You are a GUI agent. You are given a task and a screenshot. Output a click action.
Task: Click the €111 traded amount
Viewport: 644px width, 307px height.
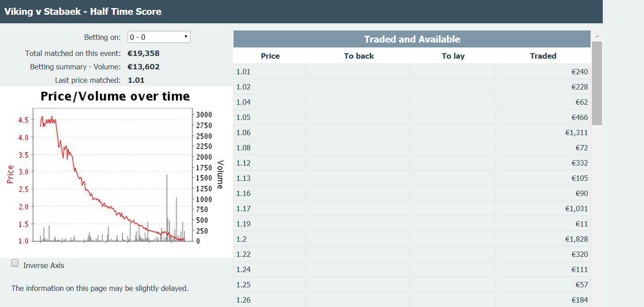[x=579, y=269]
